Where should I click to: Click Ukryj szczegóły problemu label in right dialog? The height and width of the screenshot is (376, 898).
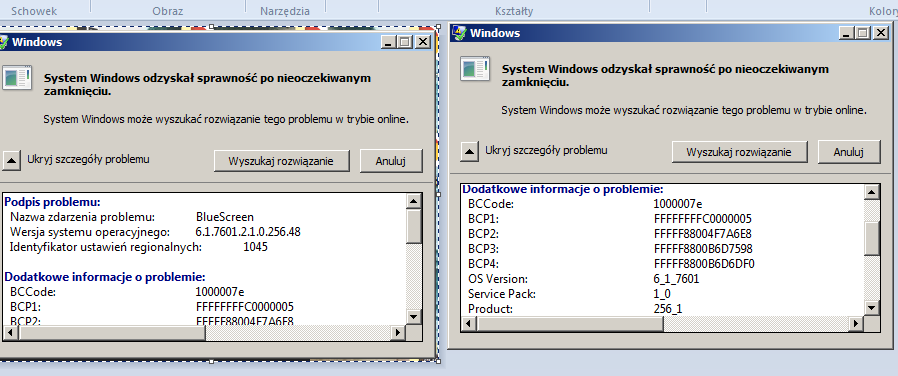pos(546,151)
